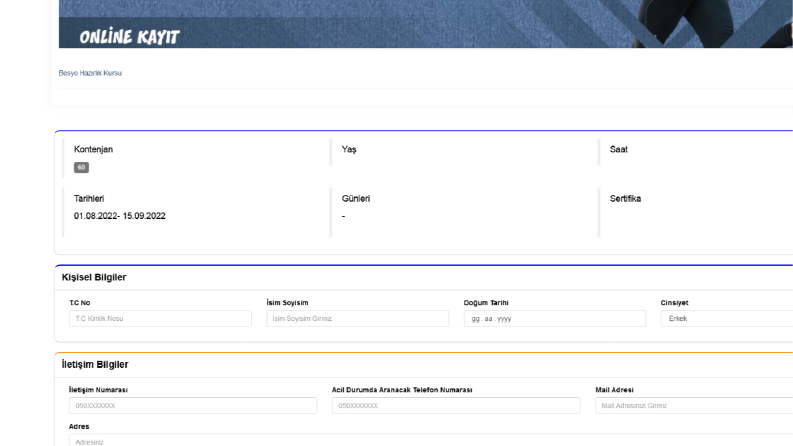The width and height of the screenshot is (793, 446).
Task: Click the T.C Kimlik Nosu input field
Action: click(x=160, y=319)
